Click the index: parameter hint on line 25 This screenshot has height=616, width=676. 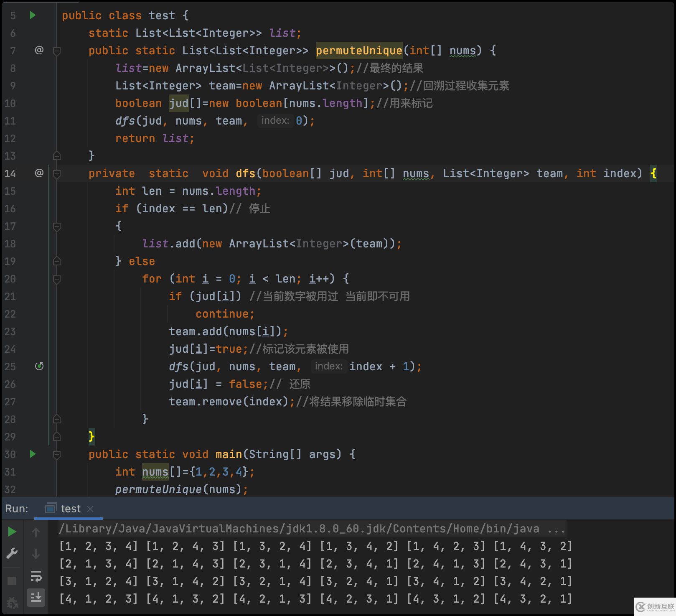pos(329,366)
